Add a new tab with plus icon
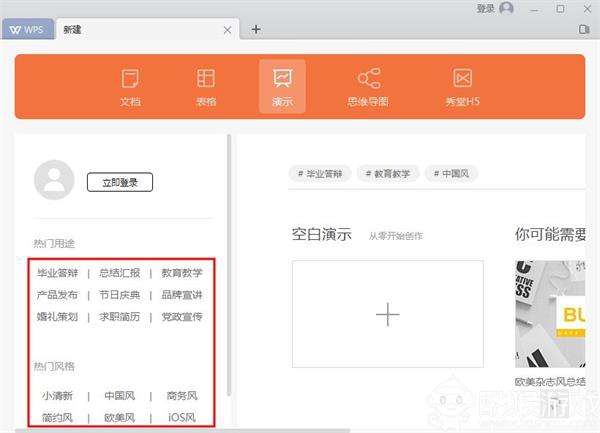Screen dimensions: 600x433 [256, 29]
